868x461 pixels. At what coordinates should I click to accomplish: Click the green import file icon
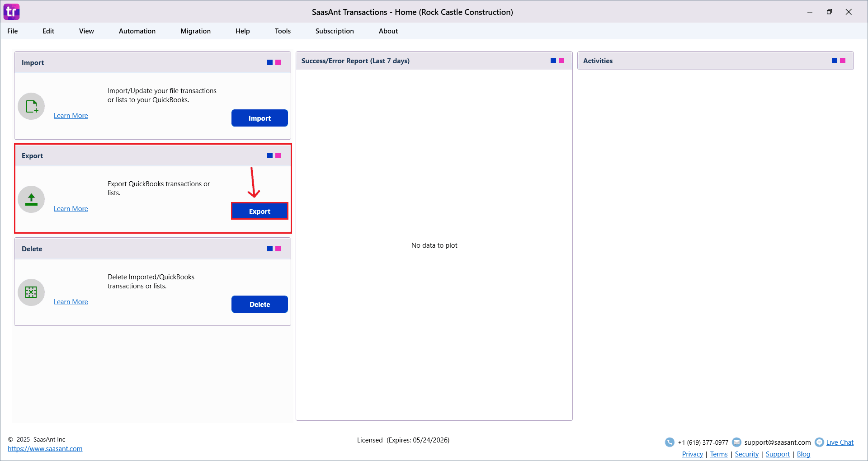[31, 106]
